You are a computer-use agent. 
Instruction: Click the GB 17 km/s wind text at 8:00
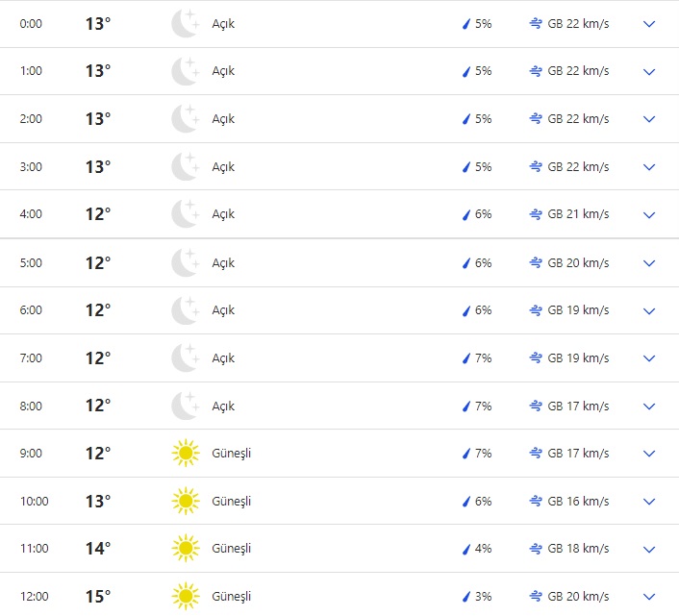tap(578, 407)
